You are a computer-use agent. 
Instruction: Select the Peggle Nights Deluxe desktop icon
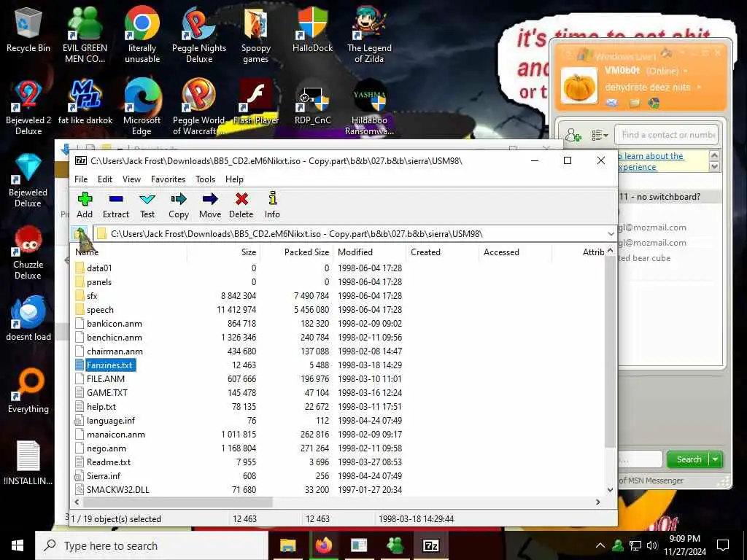pos(199,35)
